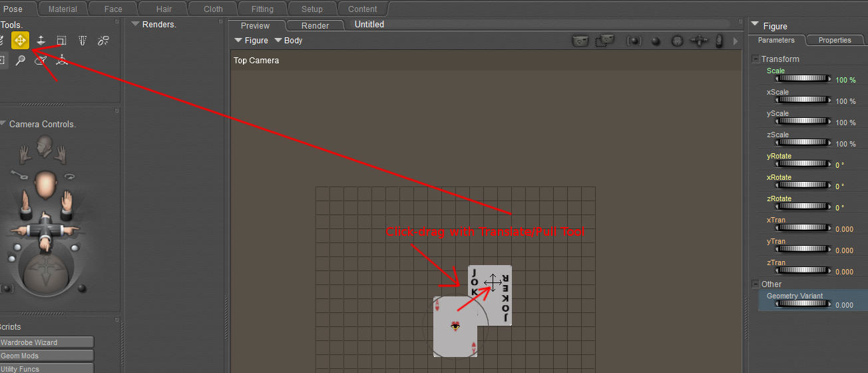Click the area render camera icon

coord(604,41)
